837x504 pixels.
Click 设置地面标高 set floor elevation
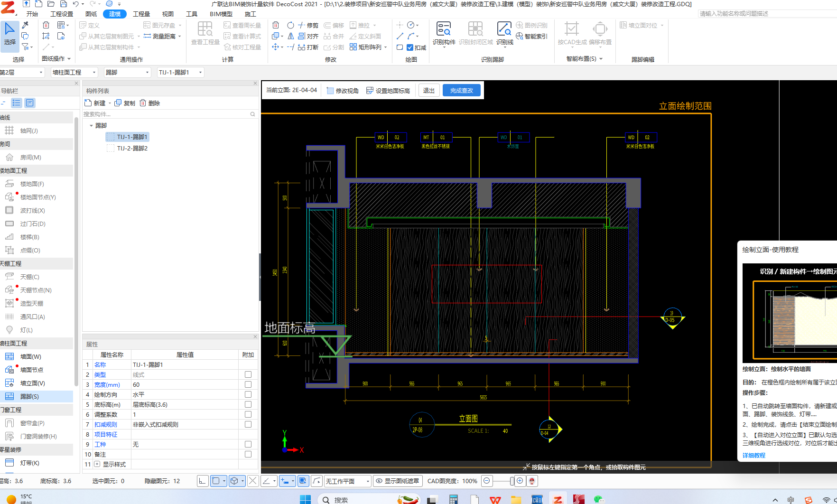388,90
